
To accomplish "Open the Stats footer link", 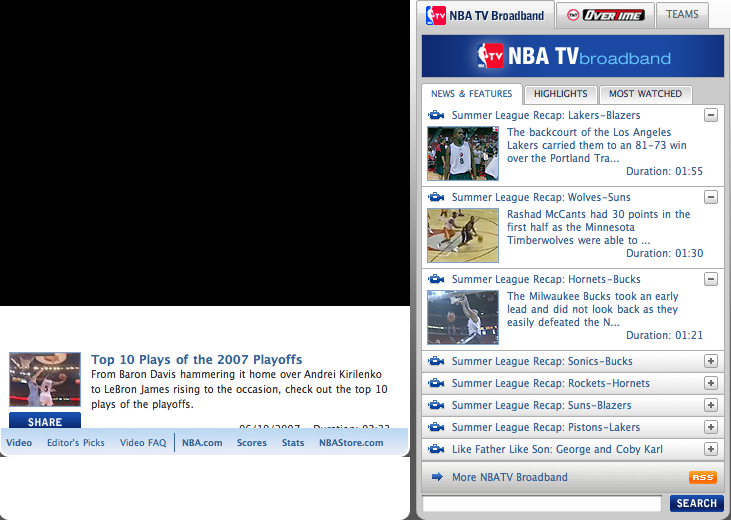I will [293, 443].
